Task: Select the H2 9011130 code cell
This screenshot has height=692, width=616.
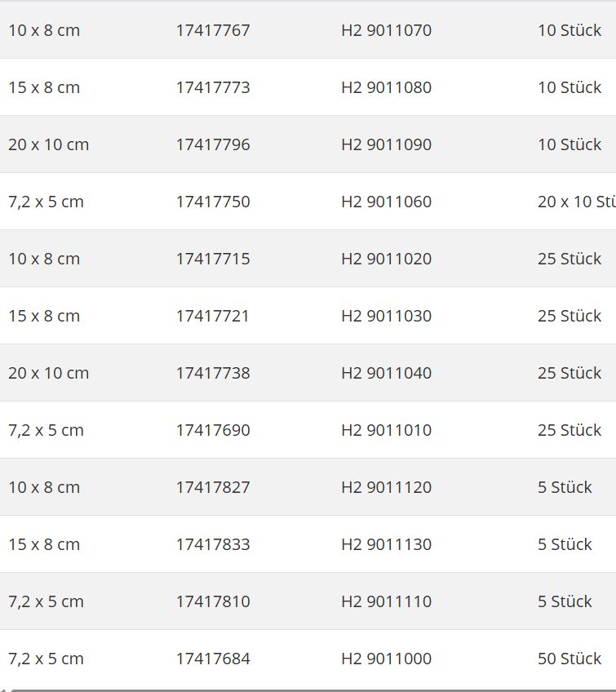Action: tap(386, 545)
